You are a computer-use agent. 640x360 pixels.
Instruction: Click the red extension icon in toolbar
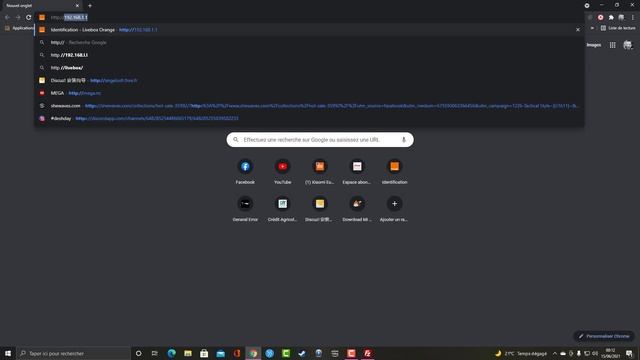point(600,18)
